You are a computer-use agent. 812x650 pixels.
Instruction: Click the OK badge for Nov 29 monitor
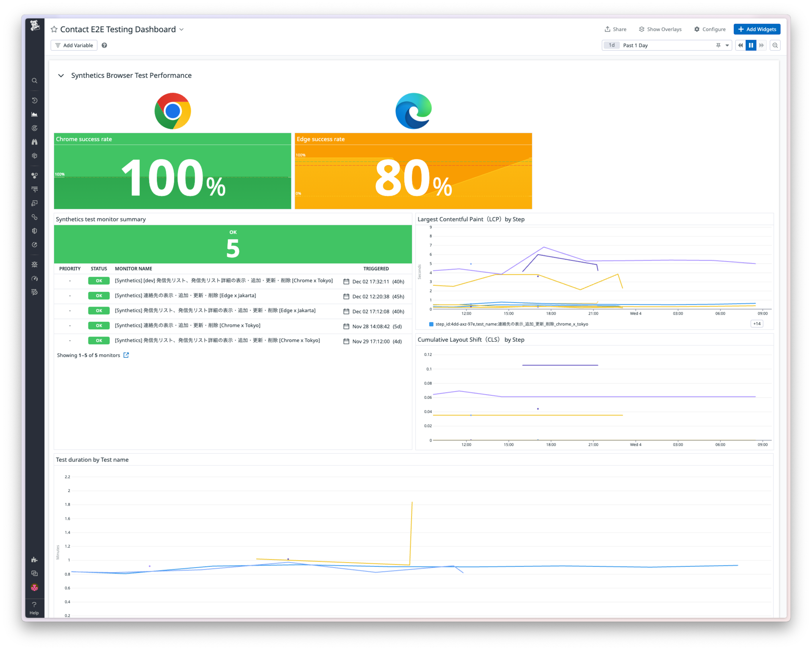pyautogui.click(x=99, y=341)
